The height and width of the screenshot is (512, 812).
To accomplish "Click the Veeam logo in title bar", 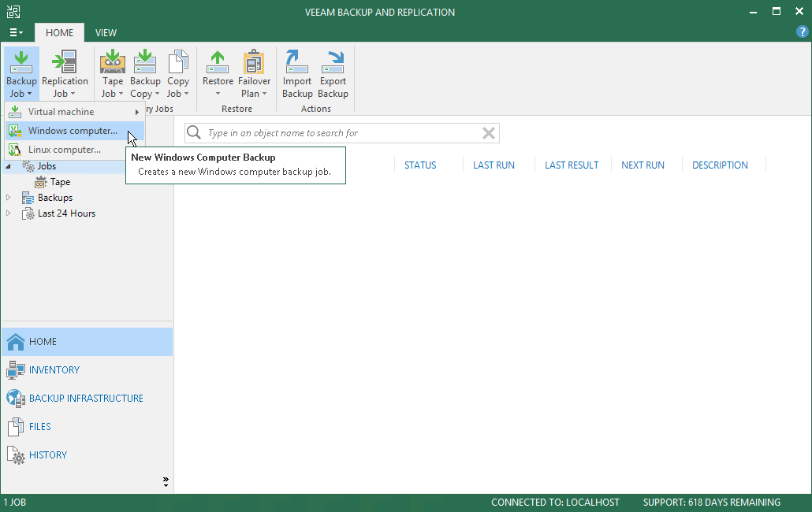I will tap(13, 11).
